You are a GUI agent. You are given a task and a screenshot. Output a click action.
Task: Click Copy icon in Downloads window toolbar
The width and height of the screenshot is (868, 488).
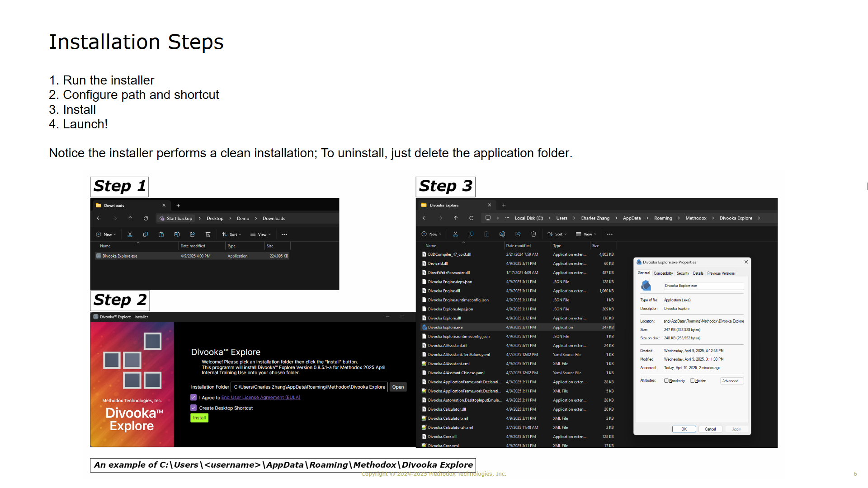point(146,235)
